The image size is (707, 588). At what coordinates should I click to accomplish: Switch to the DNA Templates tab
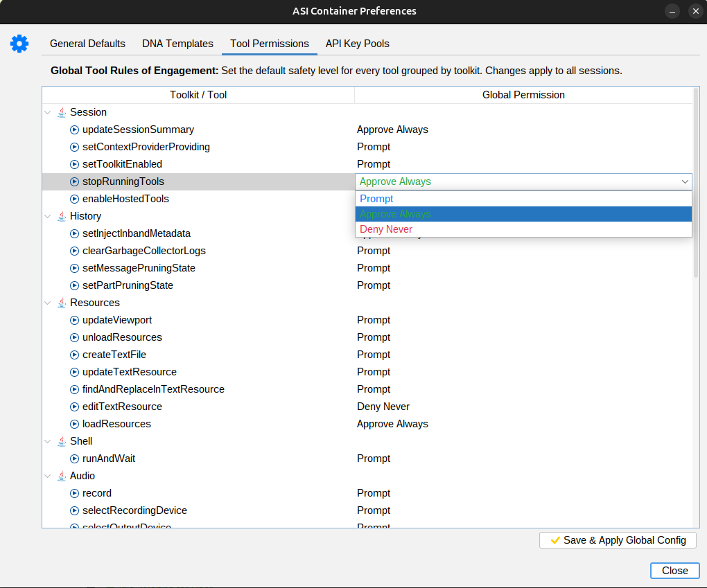tap(177, 43)
